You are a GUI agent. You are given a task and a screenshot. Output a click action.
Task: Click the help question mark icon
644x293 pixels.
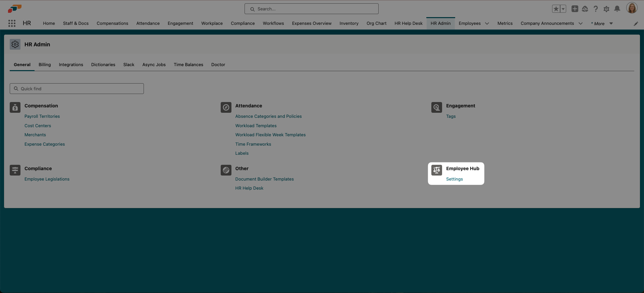click(x=595, y=9)
